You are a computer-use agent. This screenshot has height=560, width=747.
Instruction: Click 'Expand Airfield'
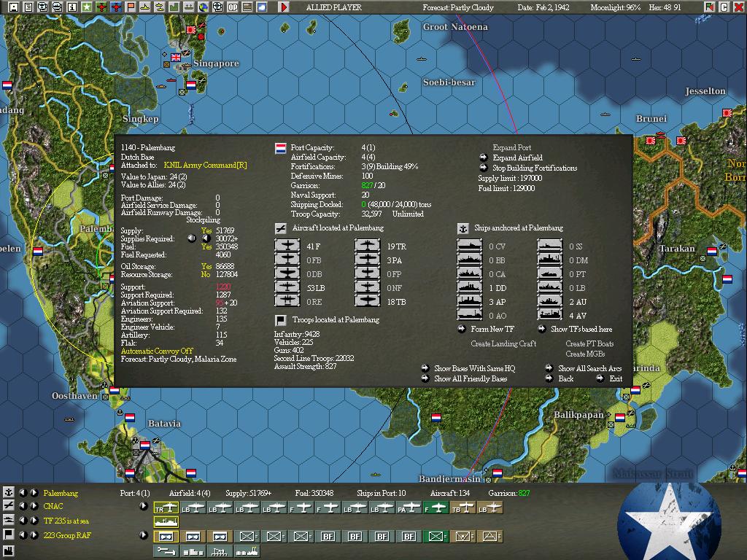click(x=517, y=157)
